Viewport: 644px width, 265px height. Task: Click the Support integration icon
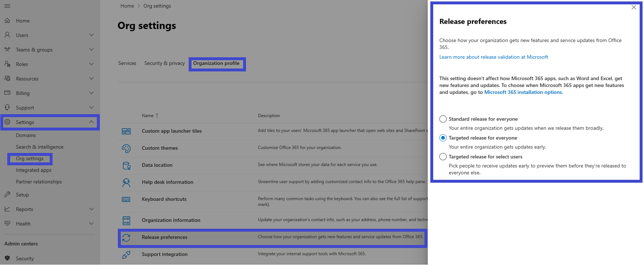point(126,255)
